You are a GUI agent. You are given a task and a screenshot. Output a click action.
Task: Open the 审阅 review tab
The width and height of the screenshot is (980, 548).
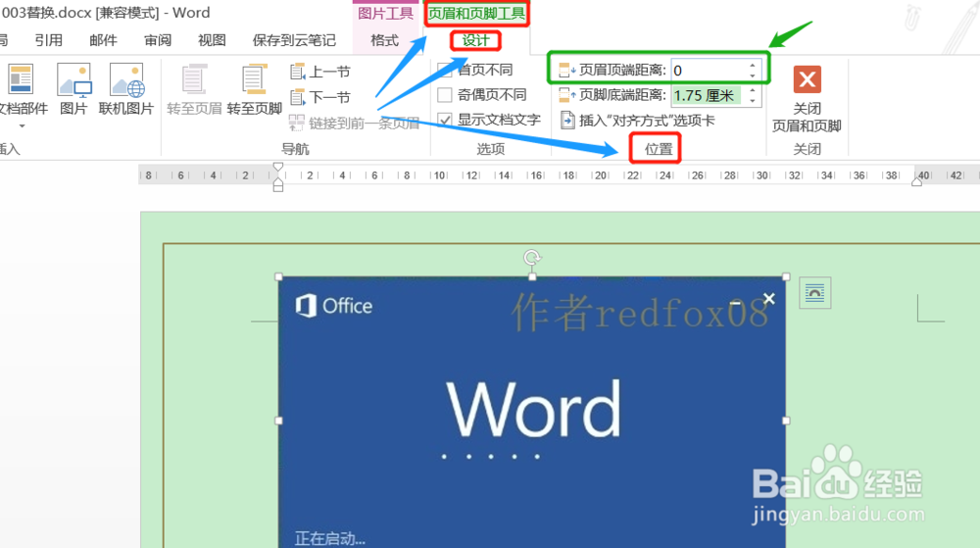(158, 40)
